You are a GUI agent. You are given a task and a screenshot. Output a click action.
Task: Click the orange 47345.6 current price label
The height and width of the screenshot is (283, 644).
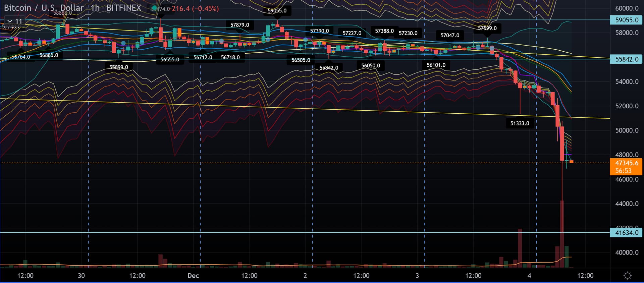click(x=626, y=163)
